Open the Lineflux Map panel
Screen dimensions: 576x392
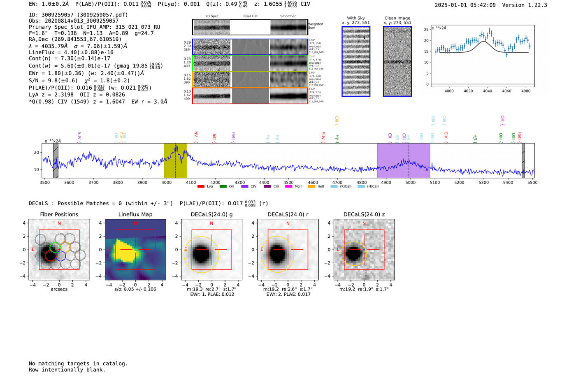[135, 249]
